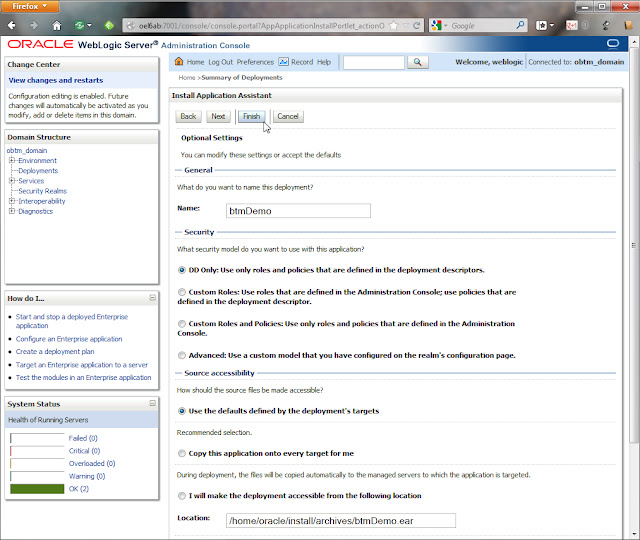Expand the Environment tree node
Screen dimensions: 640x540
point(12,160)
